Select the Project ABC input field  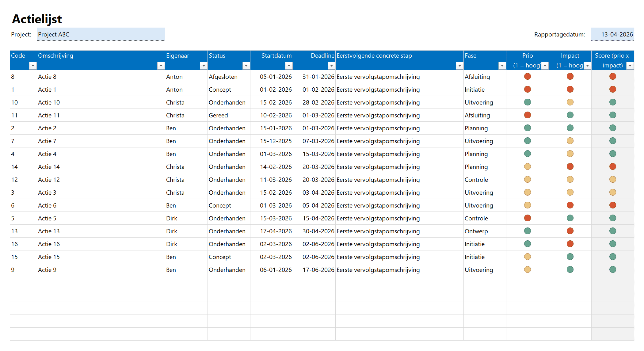(x=101, y=34)
